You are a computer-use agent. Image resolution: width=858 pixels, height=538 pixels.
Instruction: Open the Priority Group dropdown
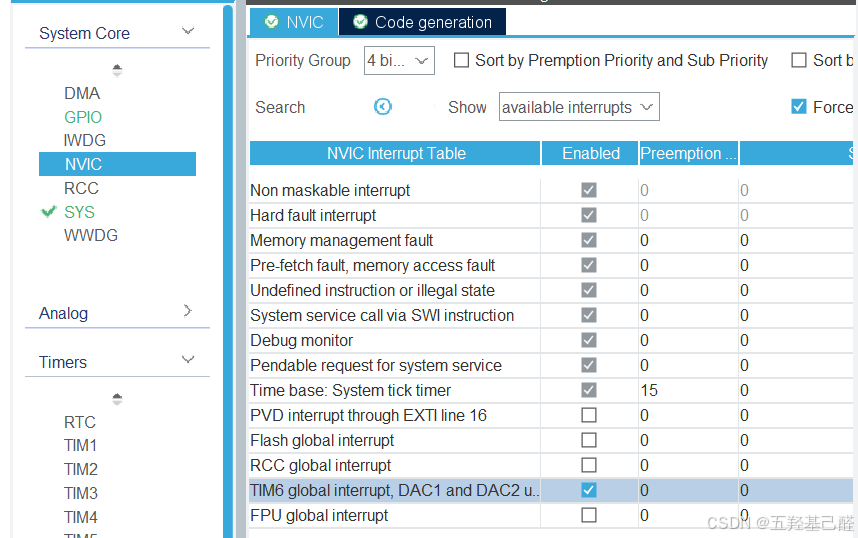tap(399, 60)
